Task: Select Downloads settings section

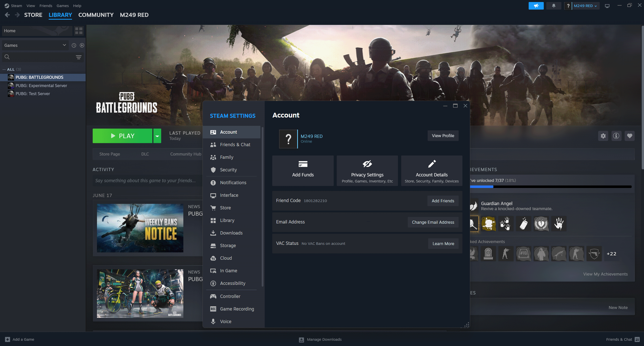Action: click(231, 233)
